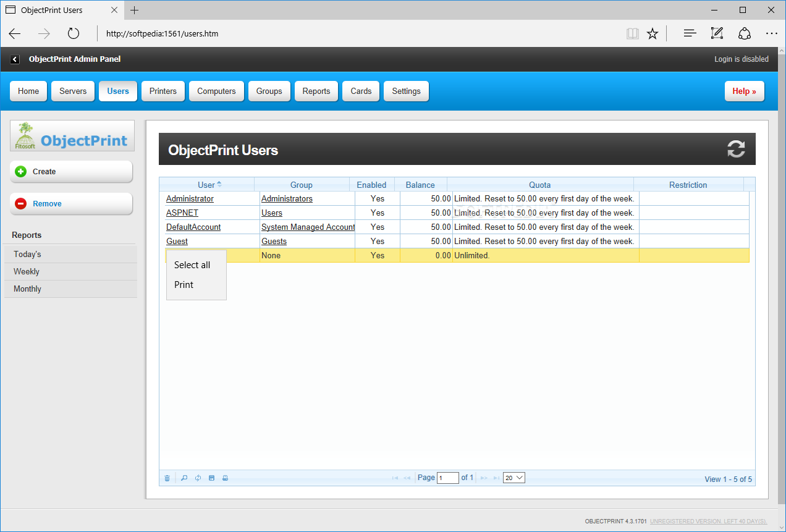Click the browser Back arrow
Image resolution: width=786 pixels, height=532 pixels.
(15, 33)
